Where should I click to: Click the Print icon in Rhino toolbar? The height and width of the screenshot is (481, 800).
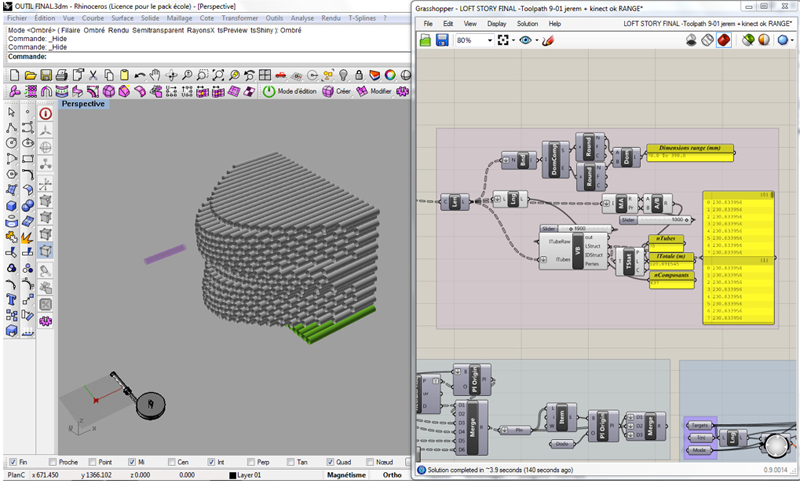63,76
